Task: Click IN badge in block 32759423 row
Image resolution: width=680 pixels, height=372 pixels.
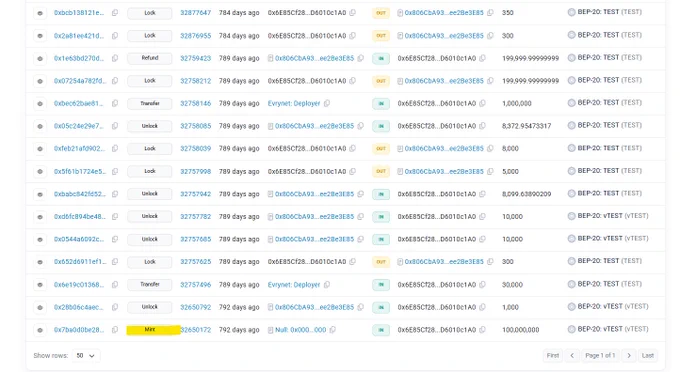Action: [381, 58]
